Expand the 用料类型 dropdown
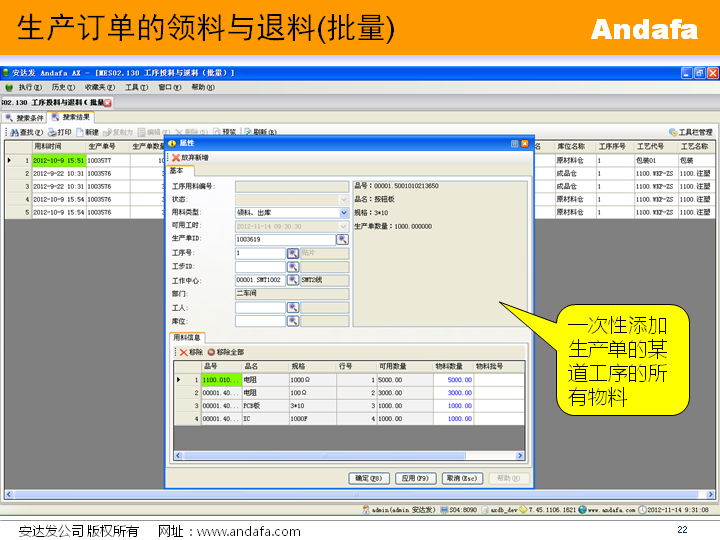 343,212
